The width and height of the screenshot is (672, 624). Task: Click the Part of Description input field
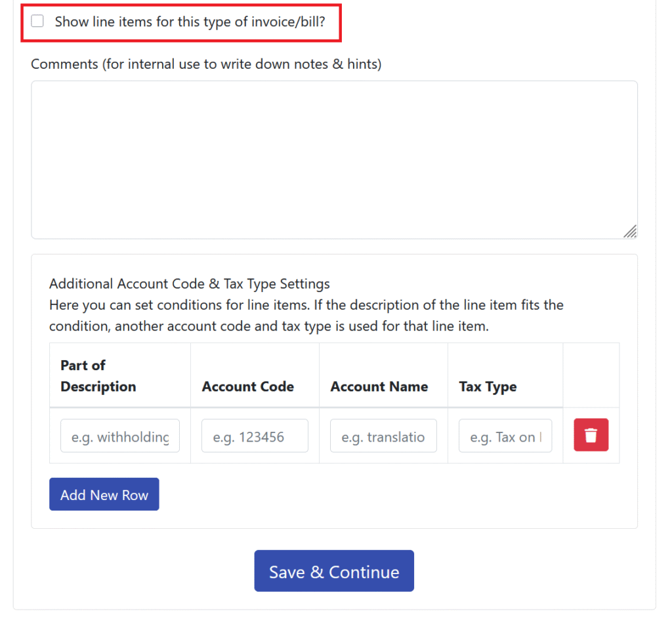click(x=120, y=436)
